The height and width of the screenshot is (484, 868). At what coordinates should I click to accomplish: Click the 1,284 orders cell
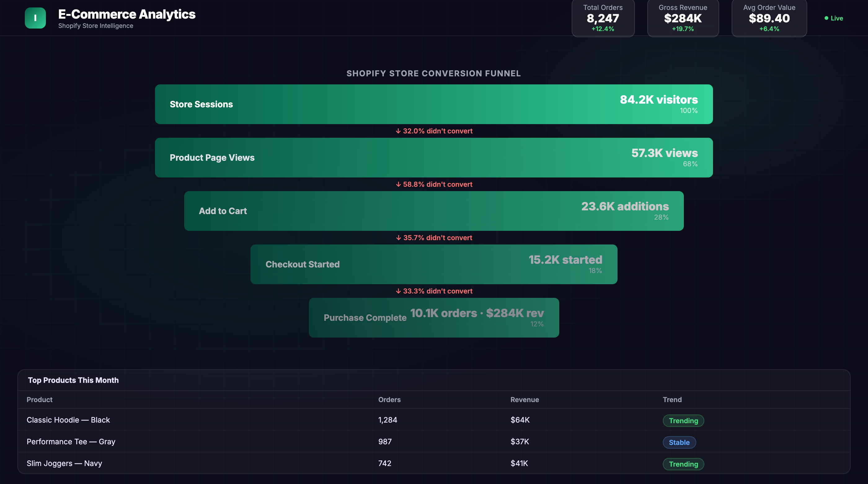pos(387,420)
